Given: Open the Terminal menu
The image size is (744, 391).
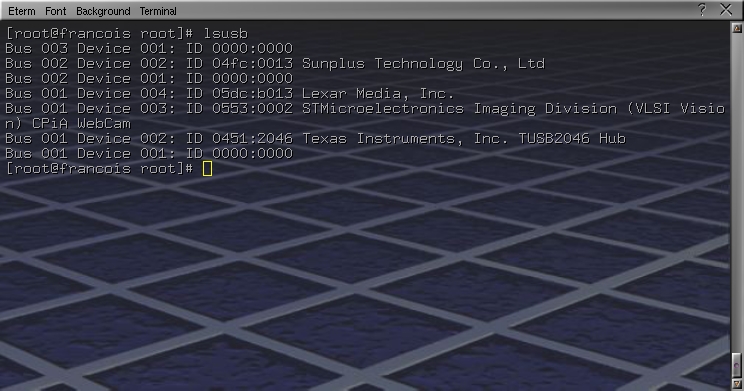Looking at the screenshot, I should tap(158, 11).
